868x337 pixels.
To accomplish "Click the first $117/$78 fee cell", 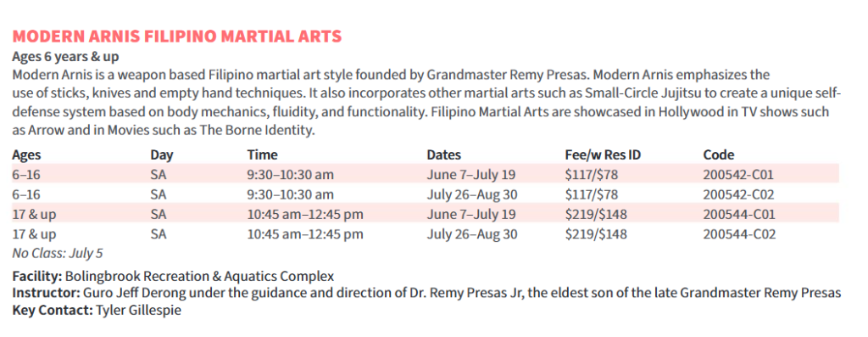I will 592,175.
